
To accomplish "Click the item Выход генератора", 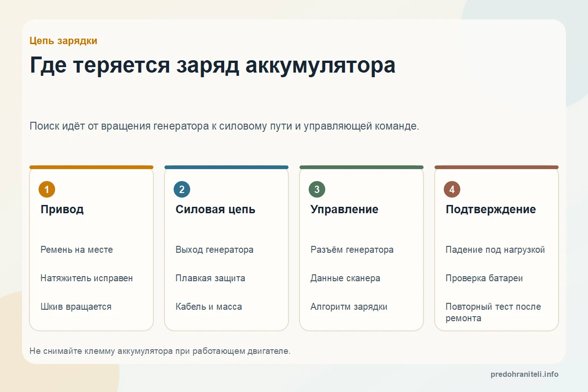I will pos(215,250).
